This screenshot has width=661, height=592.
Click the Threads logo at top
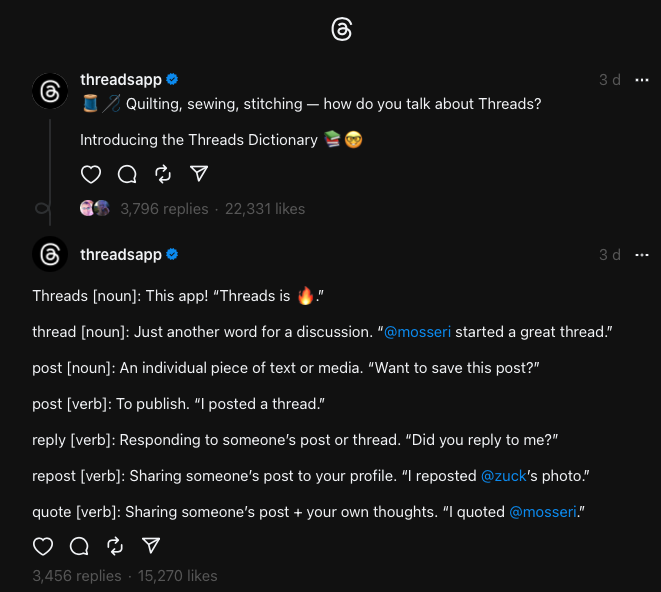pos(341,30)
